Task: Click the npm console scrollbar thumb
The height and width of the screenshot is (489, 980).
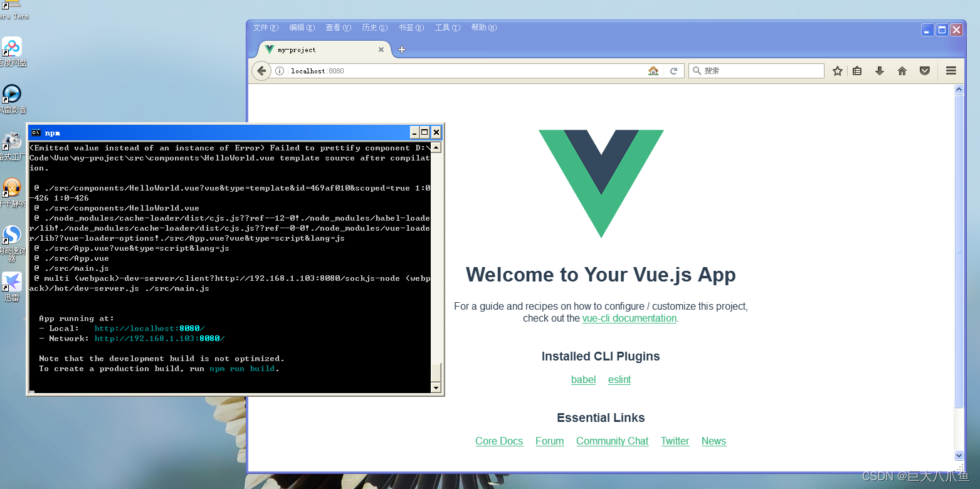Action: point(436,372)
